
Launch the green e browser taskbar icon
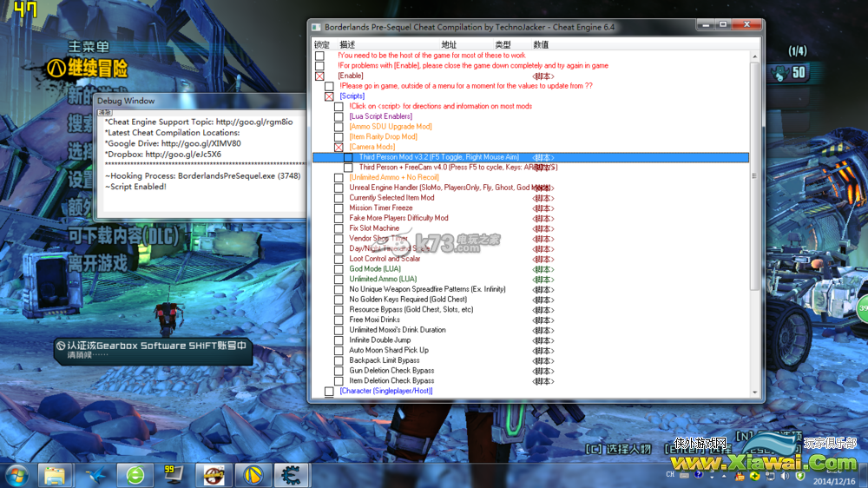click(135, 476)
